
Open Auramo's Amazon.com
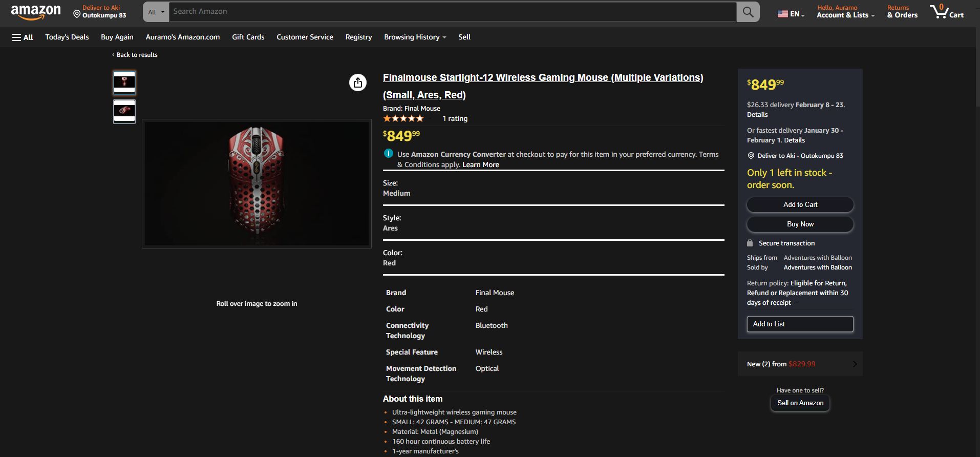coord(183,37)
